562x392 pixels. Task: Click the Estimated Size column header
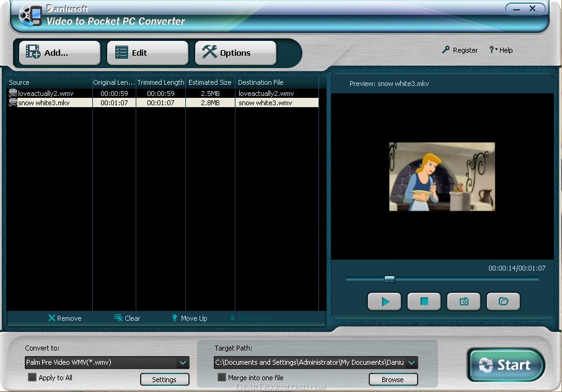tap(210, 82)
